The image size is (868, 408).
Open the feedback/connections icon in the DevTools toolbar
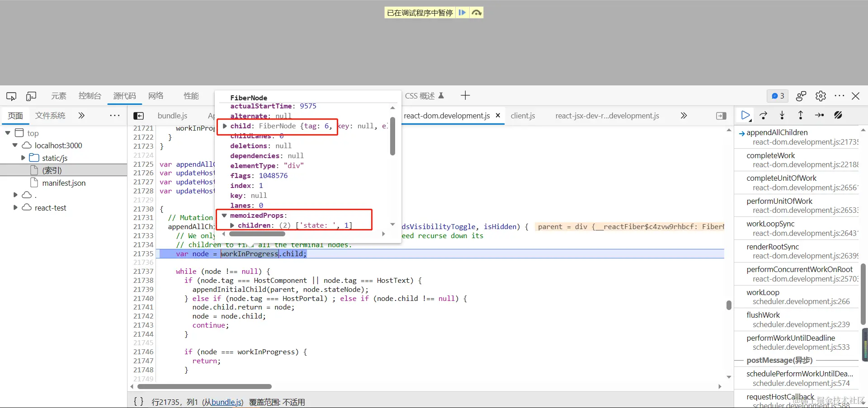(801, 96)
